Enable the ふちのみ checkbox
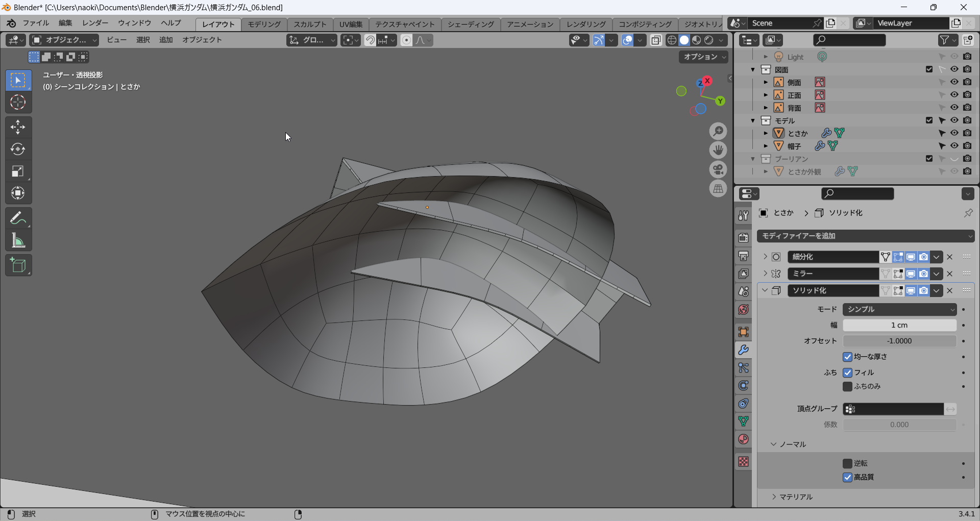Screen dimensions: 980x521 [847, 386]
